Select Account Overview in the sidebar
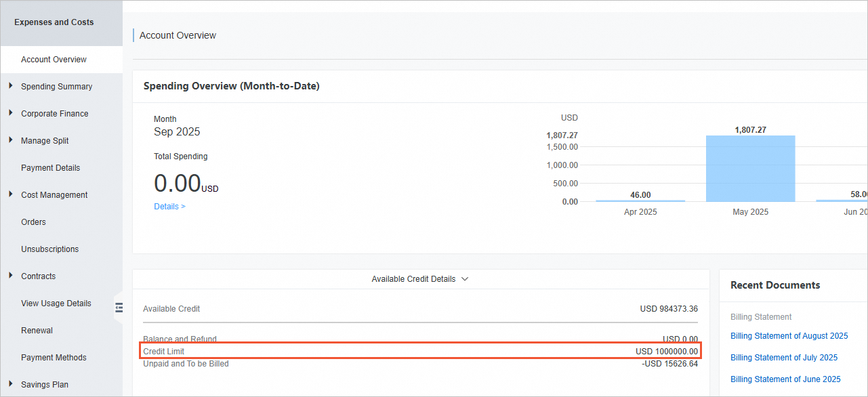 click(54, 60)
